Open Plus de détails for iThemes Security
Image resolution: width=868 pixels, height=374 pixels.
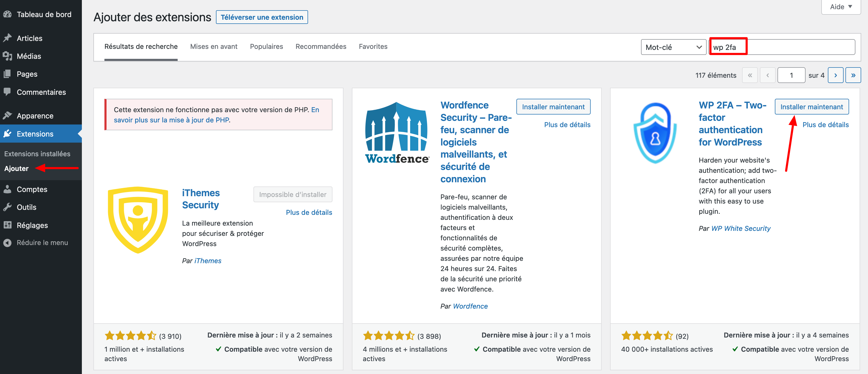[x=309, y=212]
